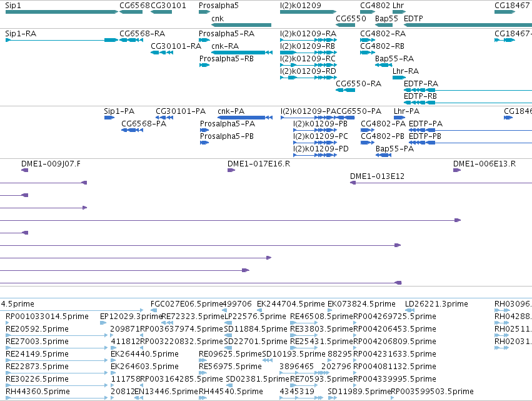The image size is (532, 401).
Task: Select the l(2)k01209-RB transcript label
Action: 308,46
